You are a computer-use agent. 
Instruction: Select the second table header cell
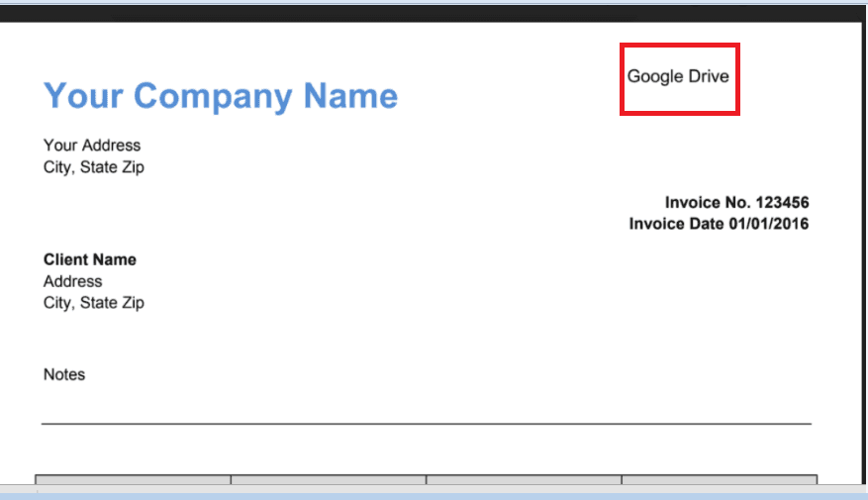pos(329,480)
